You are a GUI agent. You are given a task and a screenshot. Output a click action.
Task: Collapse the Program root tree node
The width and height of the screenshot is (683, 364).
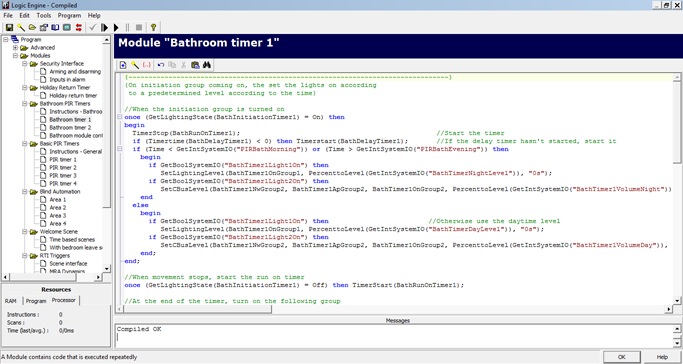coord(6,40)
